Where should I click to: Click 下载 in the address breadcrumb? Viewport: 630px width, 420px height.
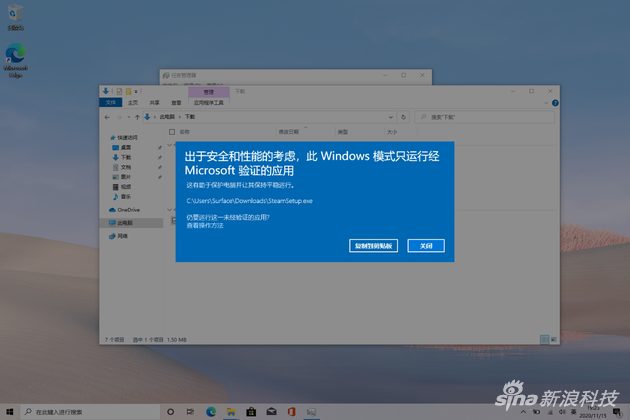(190, 117)
